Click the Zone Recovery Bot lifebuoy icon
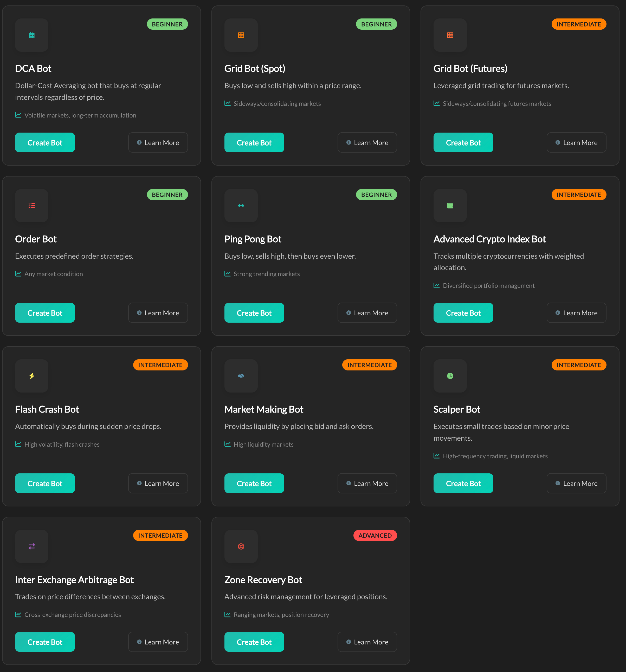 click(x=241, y=547)
